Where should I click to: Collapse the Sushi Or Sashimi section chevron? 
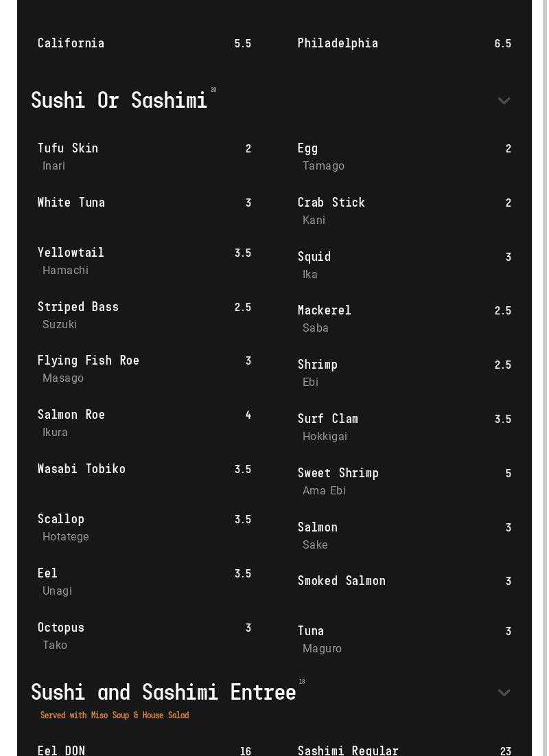[x=504, y=101]
